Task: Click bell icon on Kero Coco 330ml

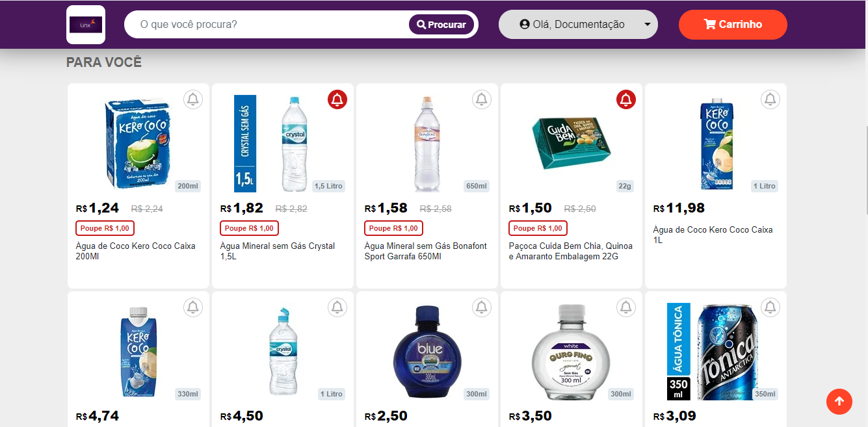Action: [193, 307]
